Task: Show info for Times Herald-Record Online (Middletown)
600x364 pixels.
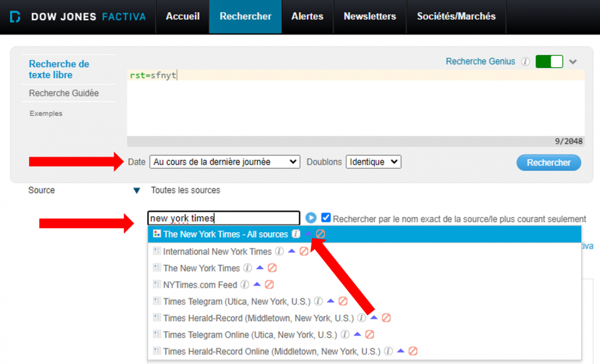Action: pyautogui.click(x=388, y=351)
